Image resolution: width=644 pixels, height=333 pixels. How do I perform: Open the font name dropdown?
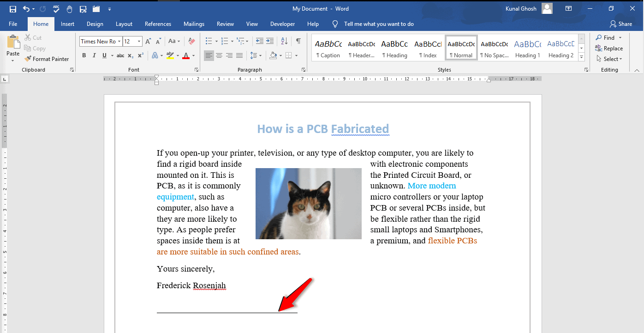pos(119,42)
